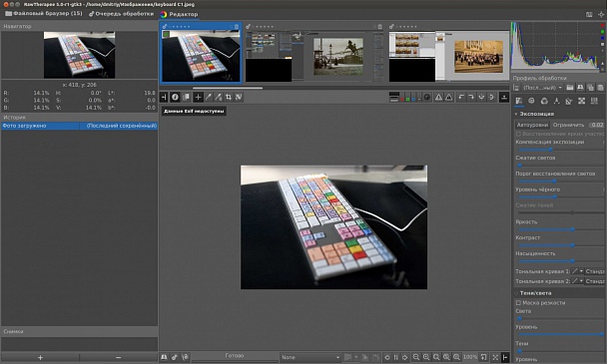Toggle red channel preview
This screenshot has width=607, height=364.
[402, 99]
